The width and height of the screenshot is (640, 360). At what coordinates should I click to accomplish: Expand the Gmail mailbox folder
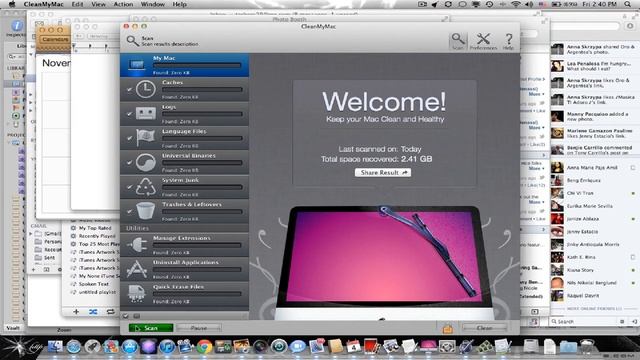pyautogui.click(x=31, y=234)
